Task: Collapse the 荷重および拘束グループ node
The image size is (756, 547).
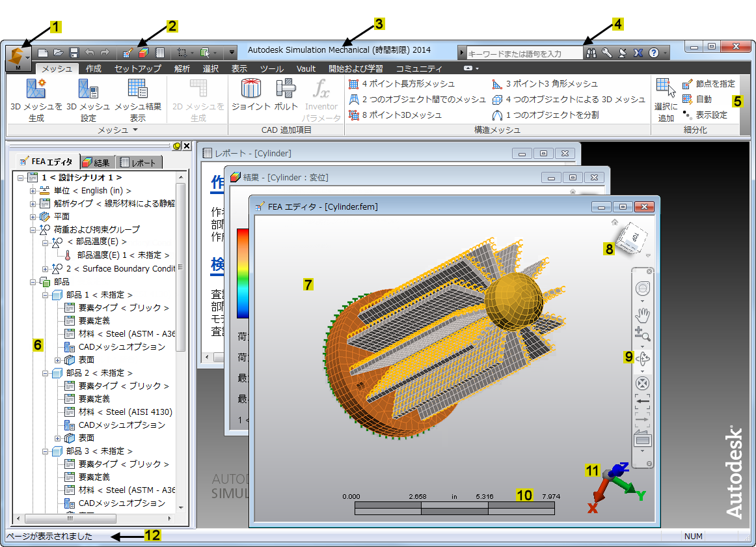Action: [33, 230]
